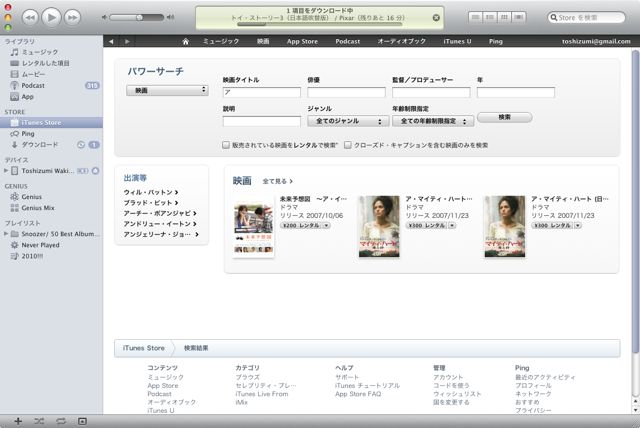
Task: Select Genius in the sidebar
Action: [51, 197]
